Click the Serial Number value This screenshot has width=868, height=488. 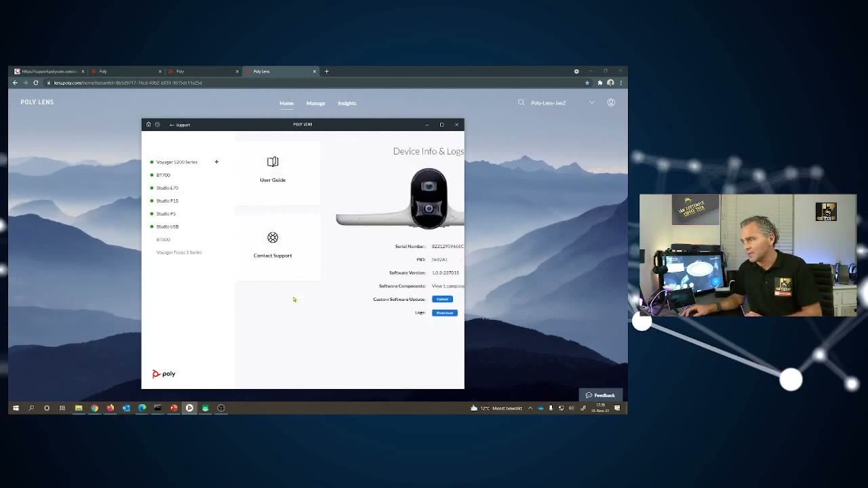coord(448,246)
